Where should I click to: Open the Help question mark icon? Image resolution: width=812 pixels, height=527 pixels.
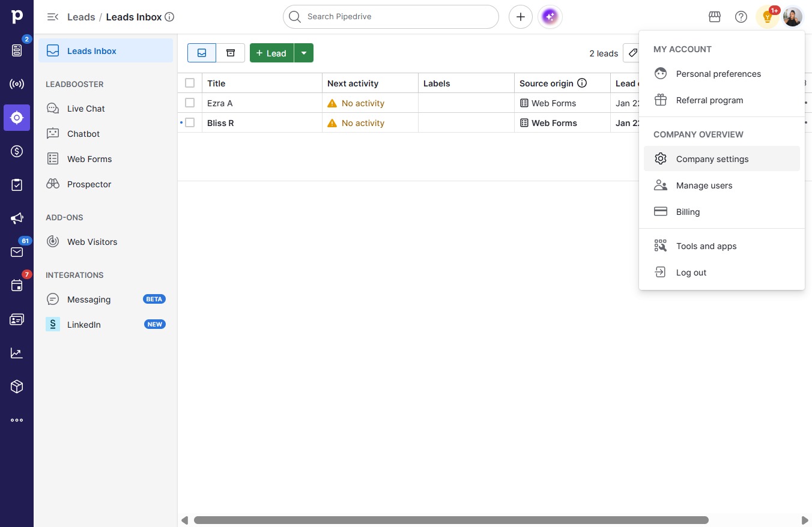[x=741, y=17]
